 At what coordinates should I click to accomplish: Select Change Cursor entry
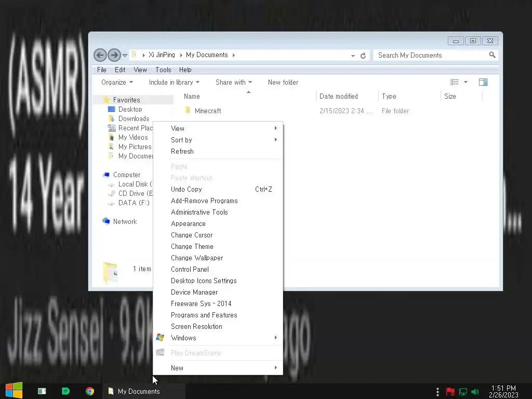click(218, 235)
